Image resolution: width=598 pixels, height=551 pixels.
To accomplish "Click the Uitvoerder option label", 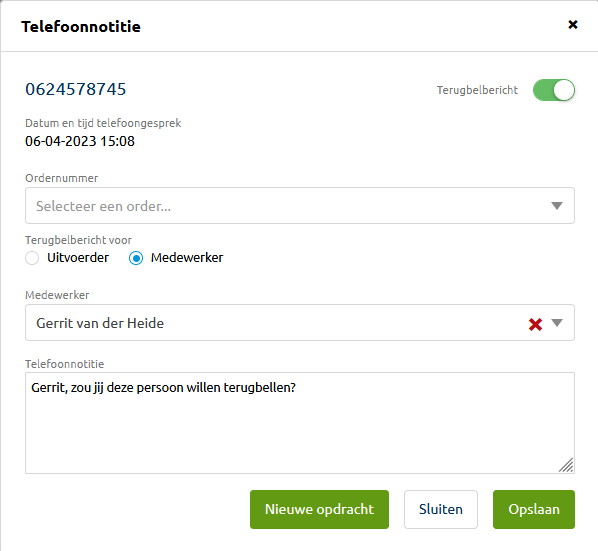I will [x=78, y=258].
